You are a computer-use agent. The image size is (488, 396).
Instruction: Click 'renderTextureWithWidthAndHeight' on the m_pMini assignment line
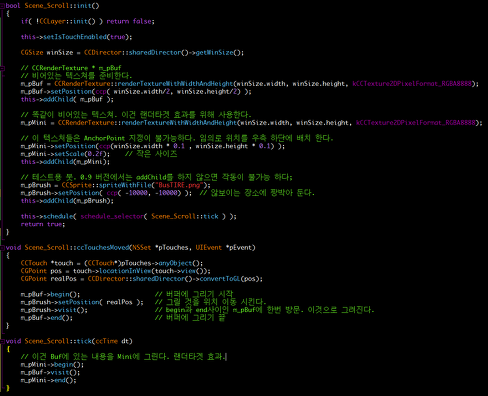[x=179, y=123]
